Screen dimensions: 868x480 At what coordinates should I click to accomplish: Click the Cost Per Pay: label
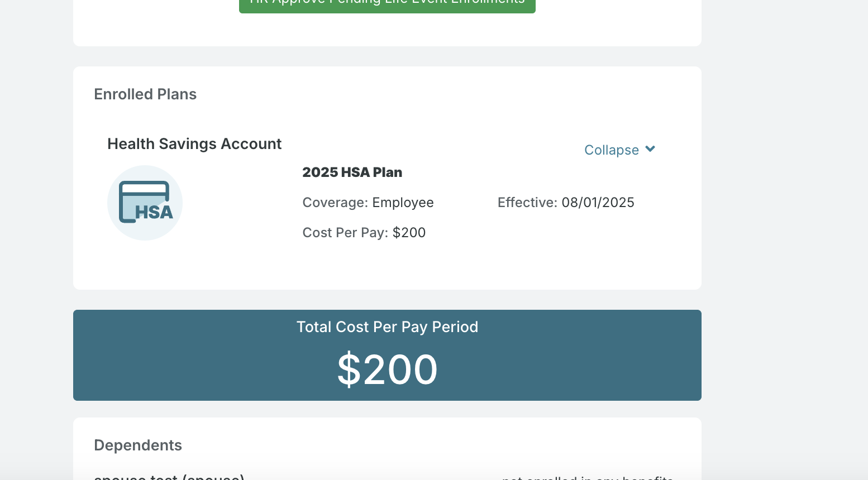[345, 232]
